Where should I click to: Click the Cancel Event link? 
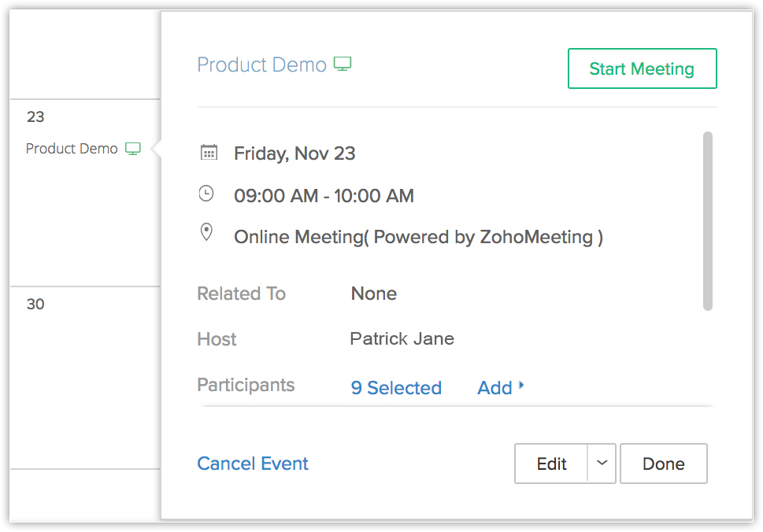tap(253, 464)
